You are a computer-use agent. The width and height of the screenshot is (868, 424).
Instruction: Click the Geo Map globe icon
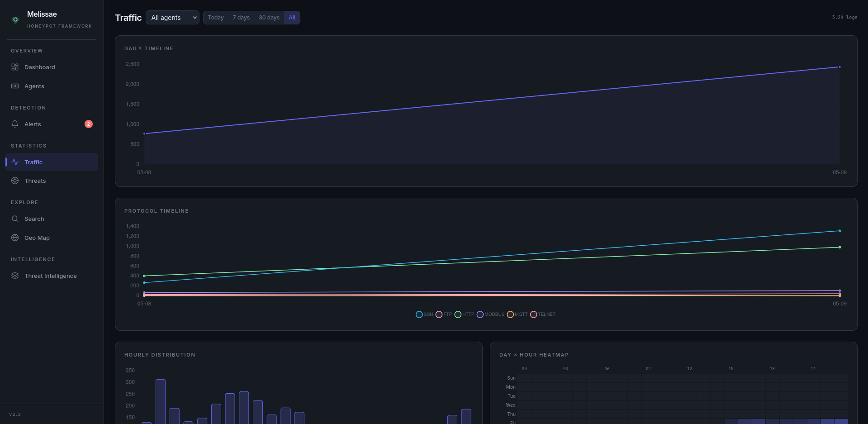[x=15, y=238]
